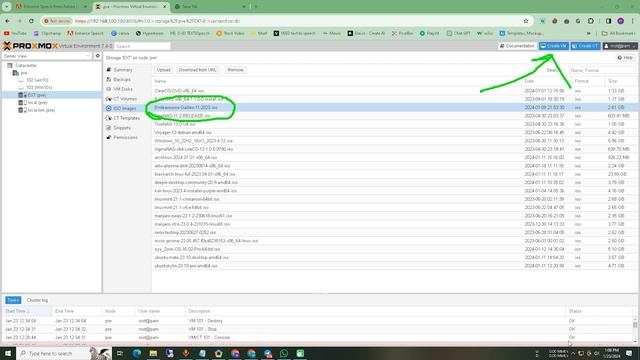Reload the page with the refresh icon
Screen dimensions: 640x360
31,21
